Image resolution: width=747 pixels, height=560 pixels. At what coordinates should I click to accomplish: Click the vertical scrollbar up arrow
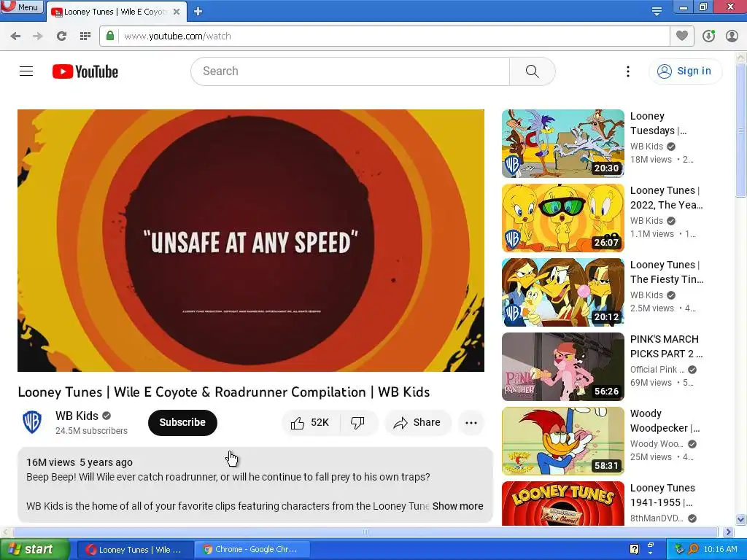741,58
